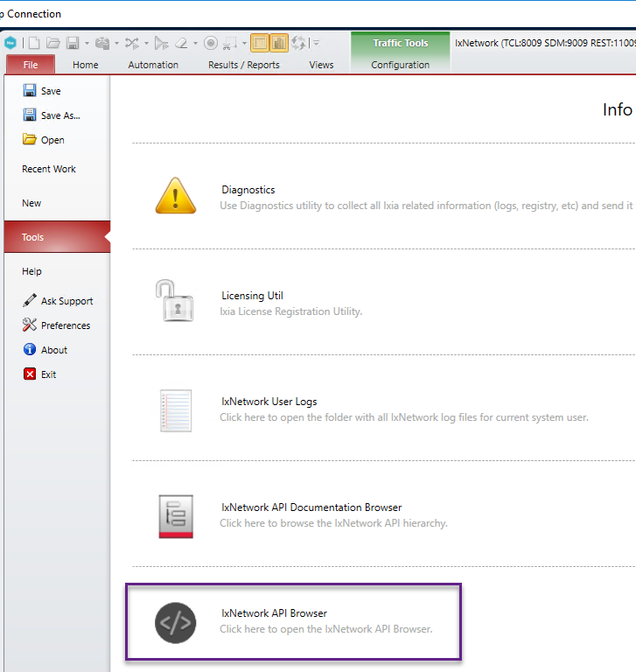
Task: Click the IxNetwork API Documentation Browser title
Action: tap(311, 507)
